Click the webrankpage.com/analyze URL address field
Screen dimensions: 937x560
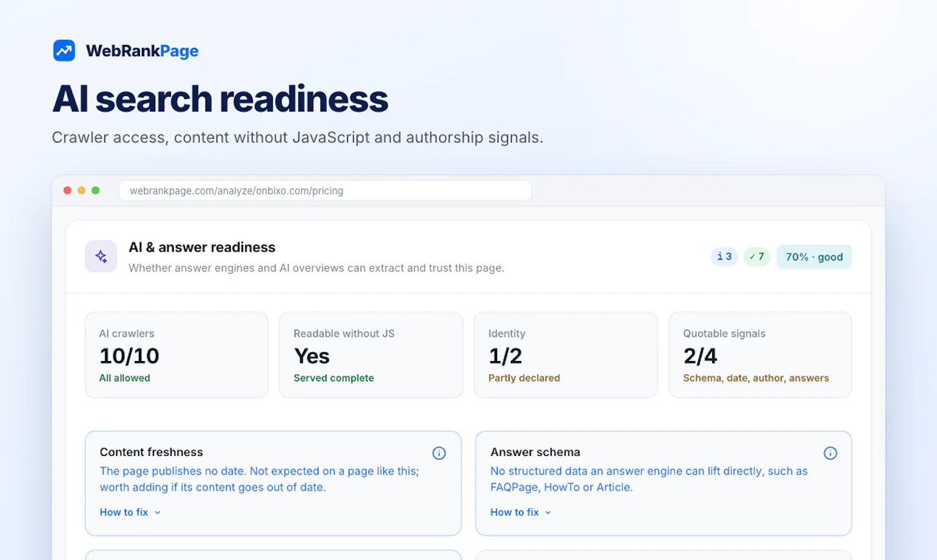pyautogui.click(x=326, y=191)
